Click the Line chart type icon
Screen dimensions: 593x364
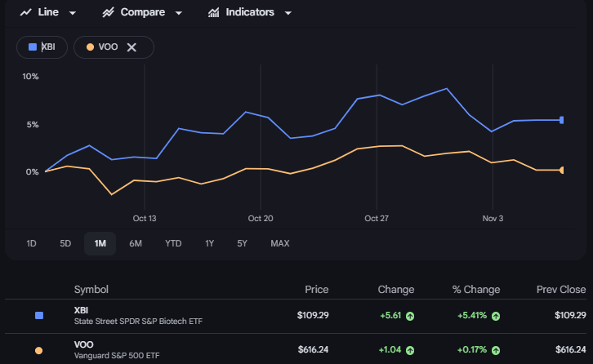pyautogui.click(x=26, y=13)
